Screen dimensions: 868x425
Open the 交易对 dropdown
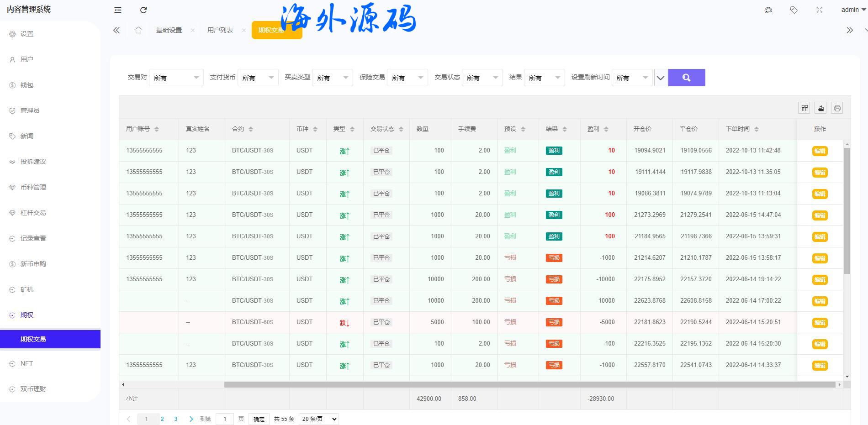176,78
